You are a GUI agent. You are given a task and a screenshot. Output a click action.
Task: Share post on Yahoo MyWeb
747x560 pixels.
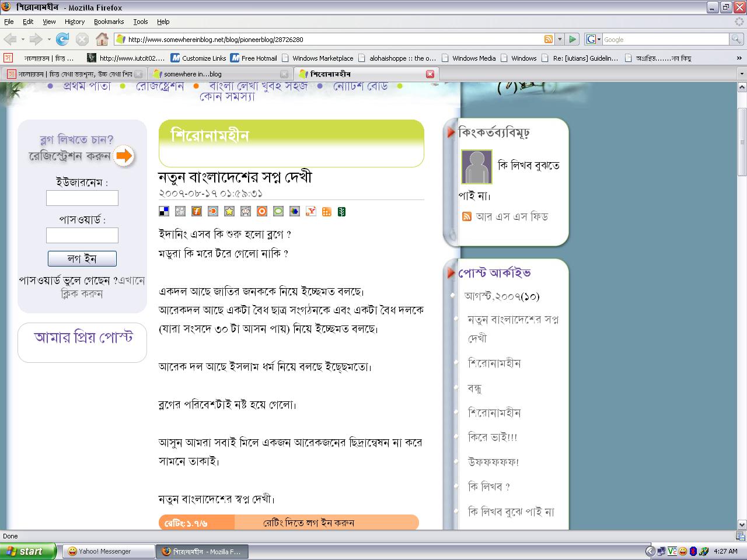point(311,211)
